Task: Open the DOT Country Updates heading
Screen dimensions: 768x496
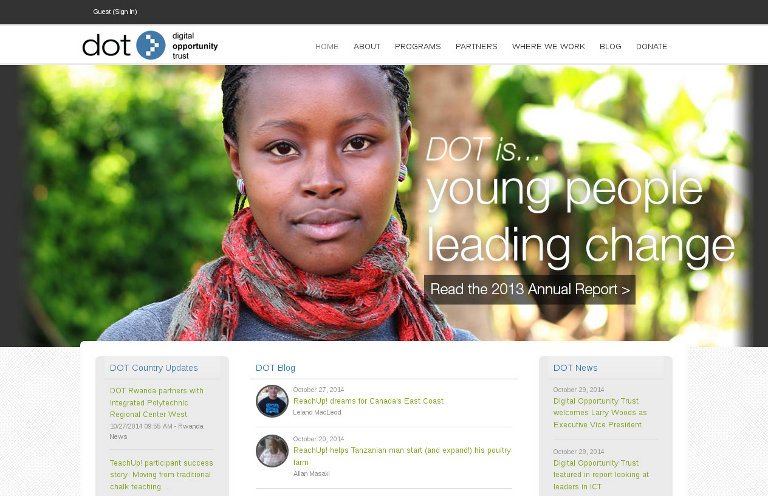Action: coord(154,368)
